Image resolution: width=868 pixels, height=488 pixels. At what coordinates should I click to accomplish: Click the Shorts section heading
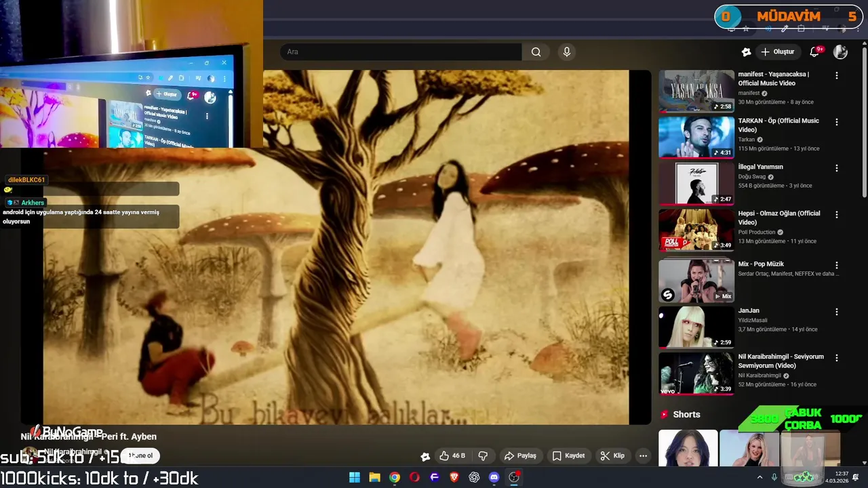(686, 415)
